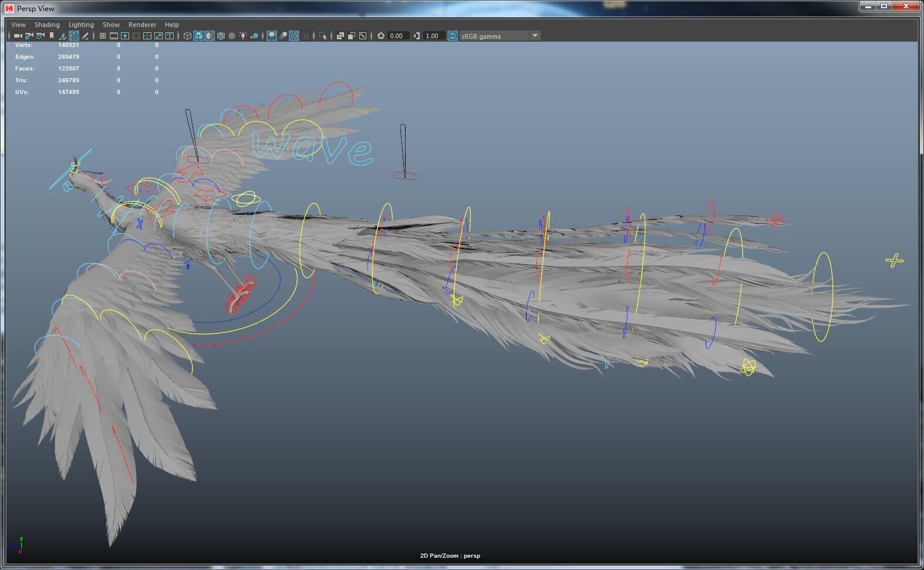Click the Isolate Select icon

pyautogui.click(x=323, y=36)
